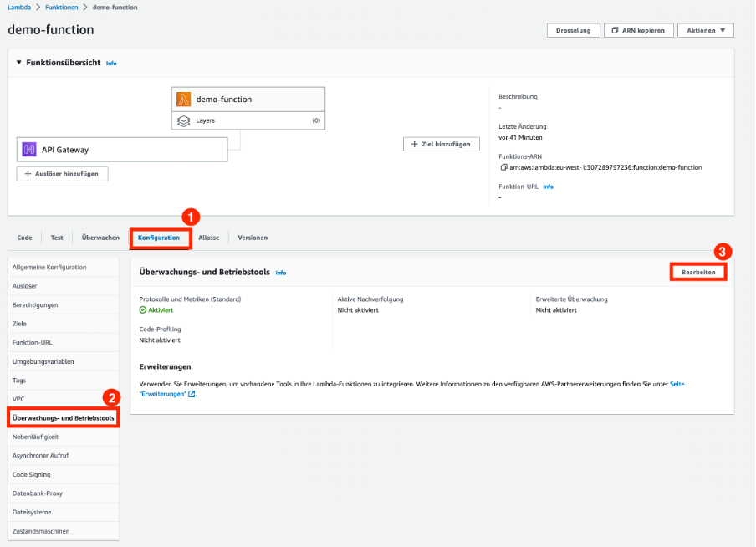Select the Konfiguration tab
Screen dimensions: 756x547
(x=159, y=238)
